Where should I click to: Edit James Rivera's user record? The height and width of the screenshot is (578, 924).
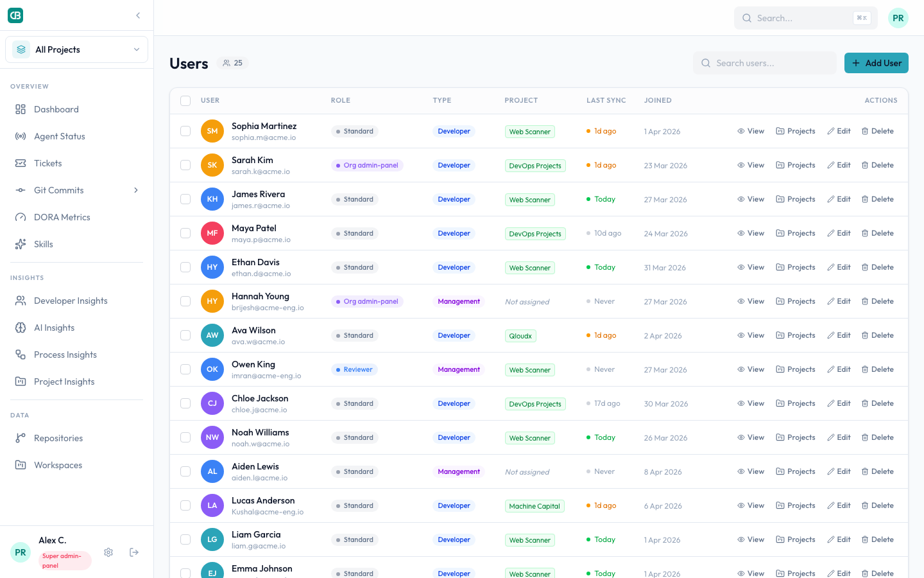839,199
